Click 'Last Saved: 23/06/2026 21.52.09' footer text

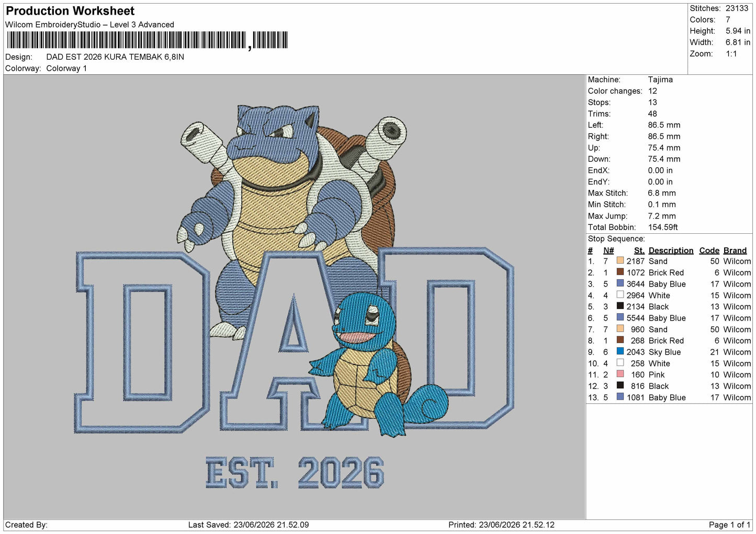tap(249, 525)
